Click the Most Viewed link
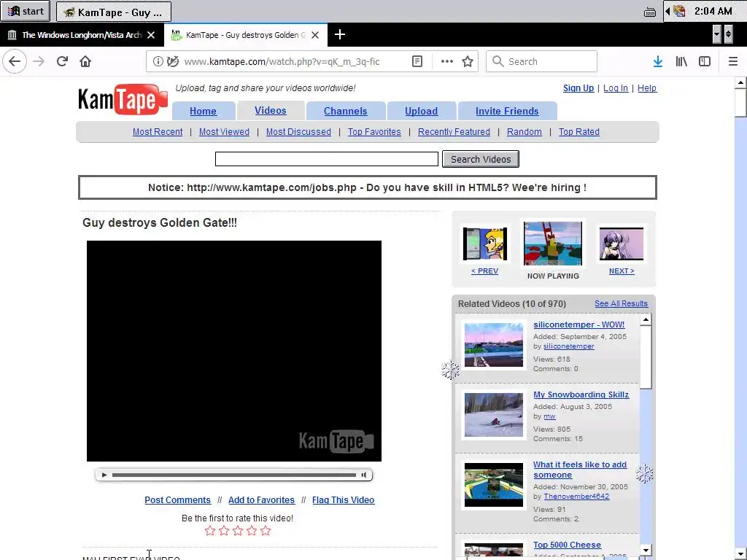 tap(224, 132)
